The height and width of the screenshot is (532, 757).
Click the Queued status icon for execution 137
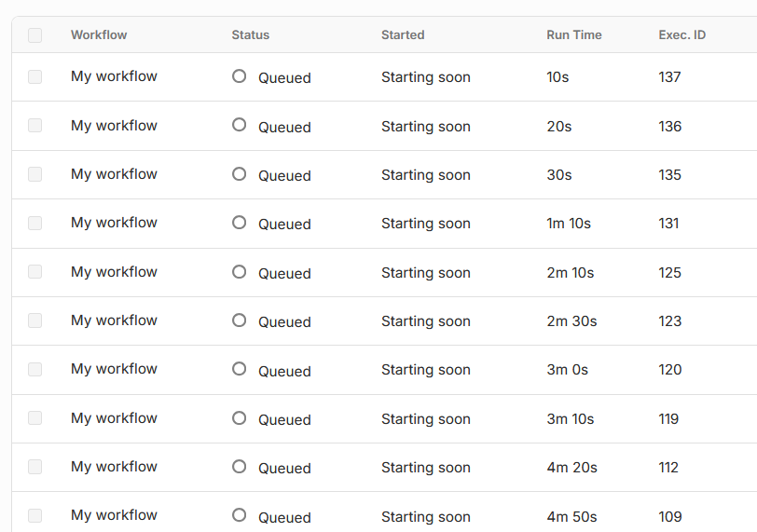tap(240, 76)
